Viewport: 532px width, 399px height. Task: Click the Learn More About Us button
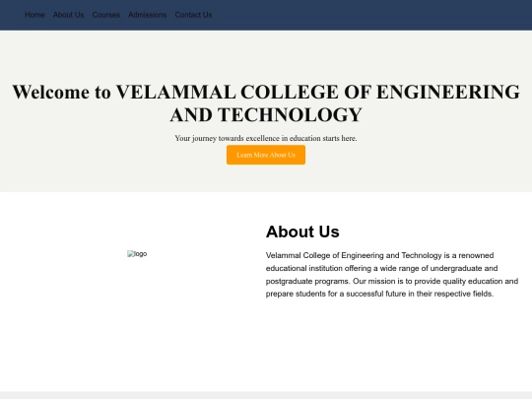(266, 155)
